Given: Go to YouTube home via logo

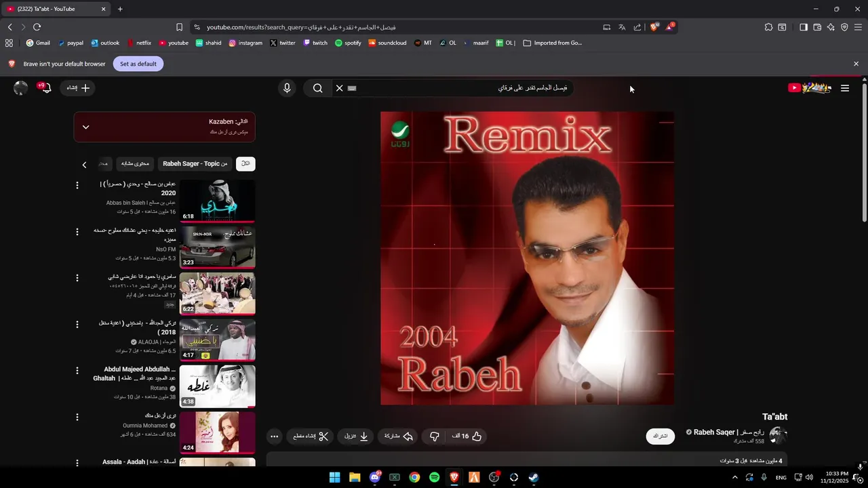Looking at the screenshot, I should (809, 87).
